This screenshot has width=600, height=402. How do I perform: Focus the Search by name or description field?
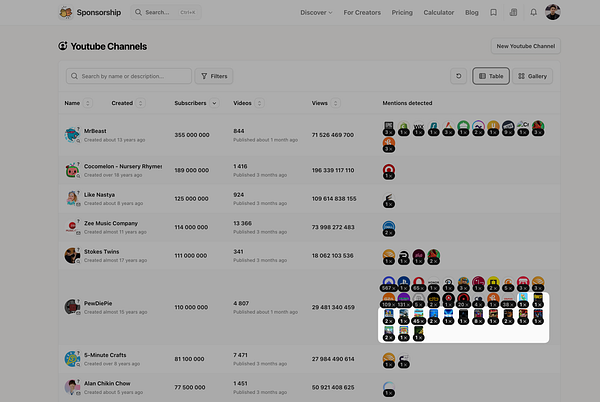(x=129, y=76)
